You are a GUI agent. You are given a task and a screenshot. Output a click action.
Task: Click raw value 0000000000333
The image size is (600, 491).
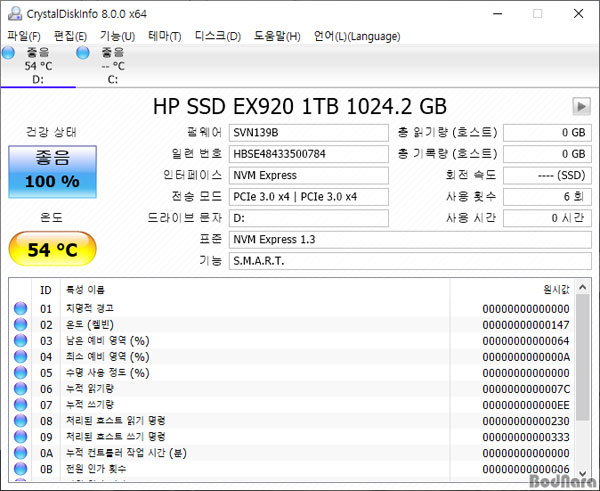(526, 437)
